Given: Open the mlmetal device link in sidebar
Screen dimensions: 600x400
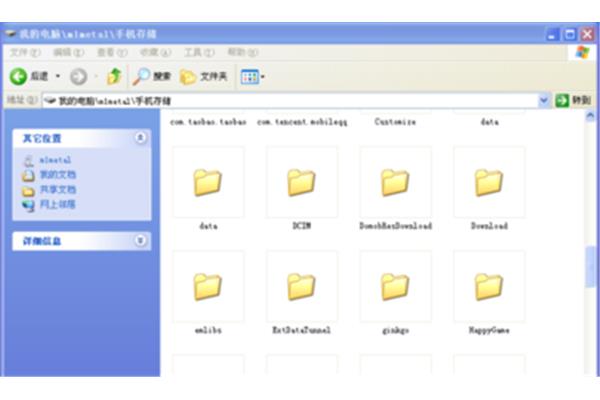Looking at the screenshot, I should click(x=55, y=160).
